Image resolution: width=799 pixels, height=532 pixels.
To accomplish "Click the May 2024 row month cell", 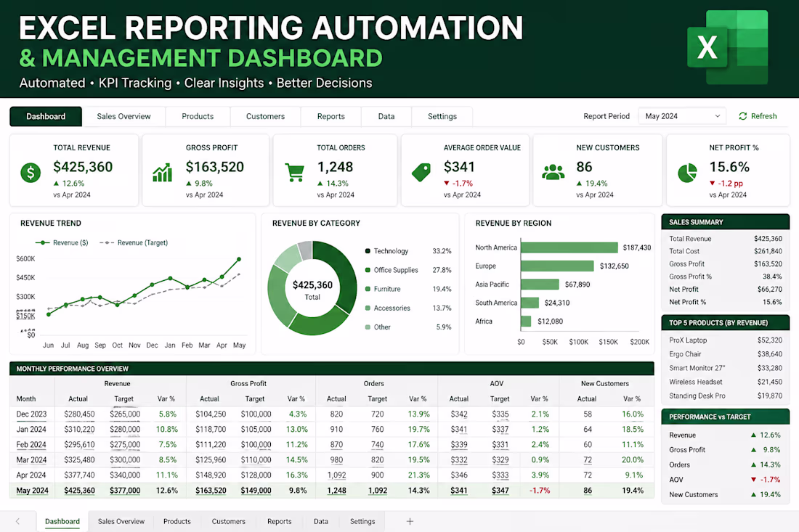I will tap(33, 490).
